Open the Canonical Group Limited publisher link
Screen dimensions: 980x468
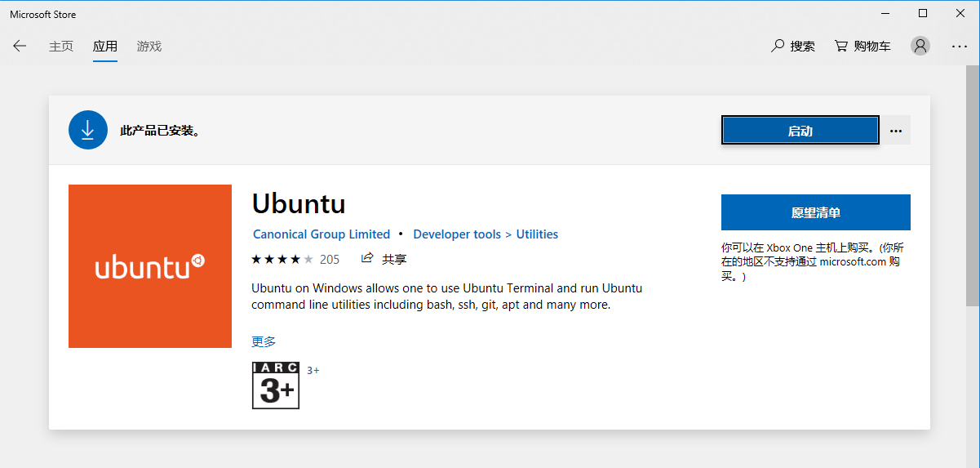(321, 234)
